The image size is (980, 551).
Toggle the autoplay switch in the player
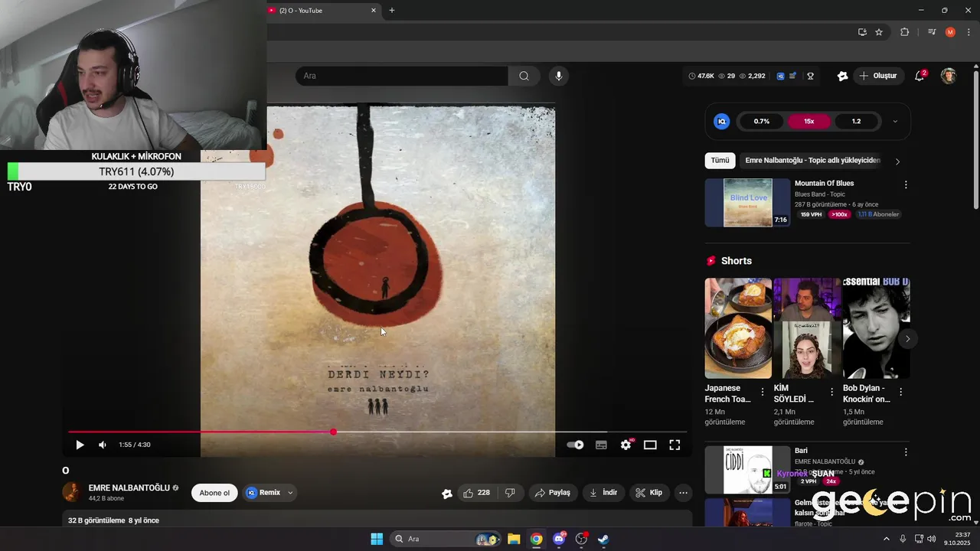575,445
